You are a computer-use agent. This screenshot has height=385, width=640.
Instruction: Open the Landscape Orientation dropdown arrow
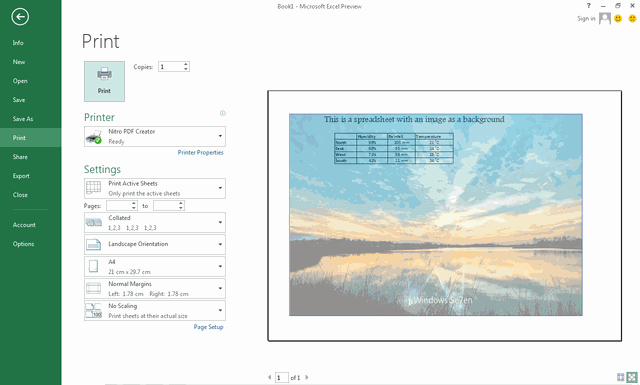(220, 245)
